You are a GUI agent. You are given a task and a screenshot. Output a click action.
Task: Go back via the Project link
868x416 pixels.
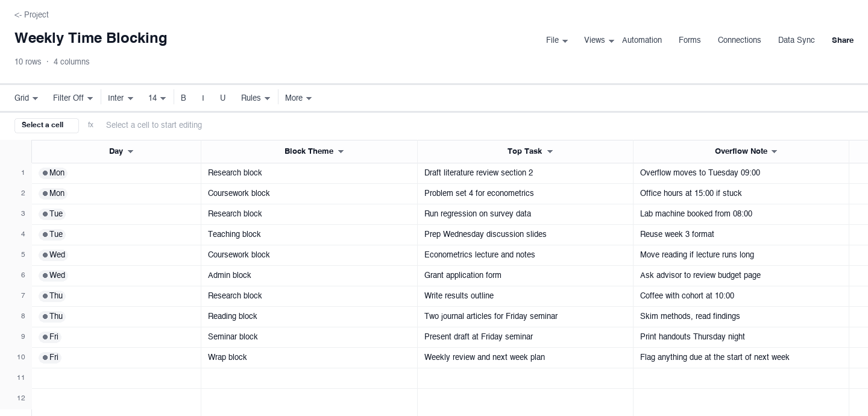click(31, 14)
